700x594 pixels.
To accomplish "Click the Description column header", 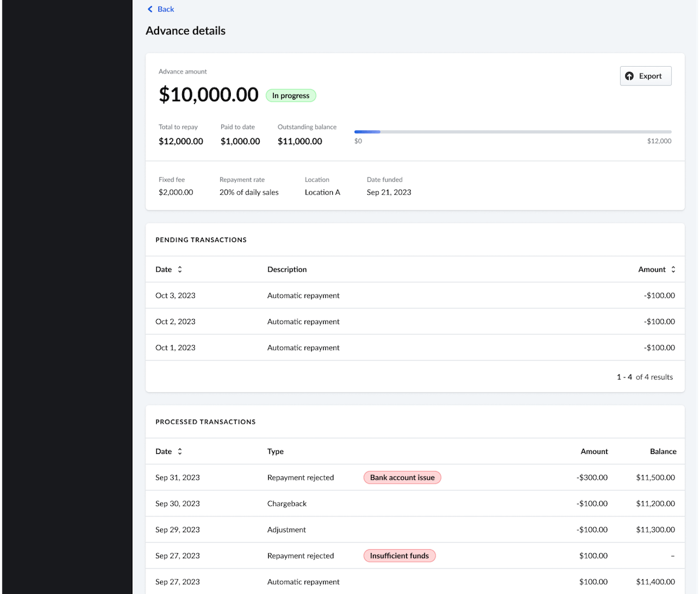I will (x=287, y=269).
